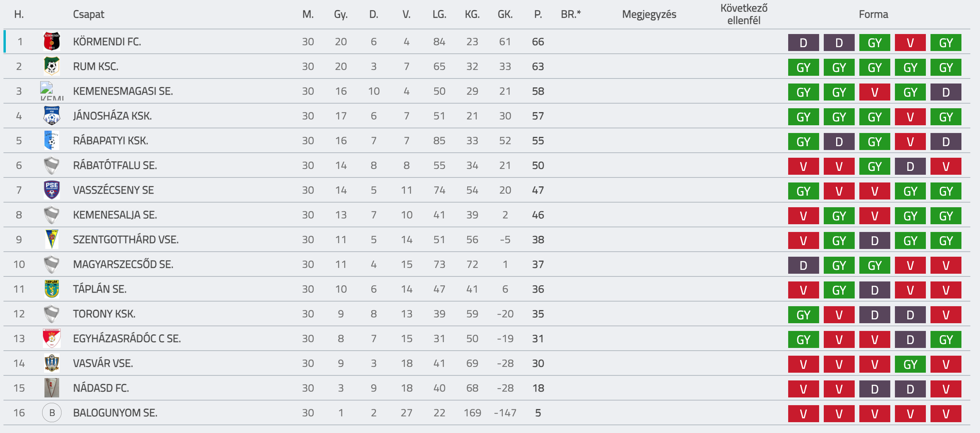Click the Táplán SE green crest
Screen dimensions: 980x433
(52, 289)
